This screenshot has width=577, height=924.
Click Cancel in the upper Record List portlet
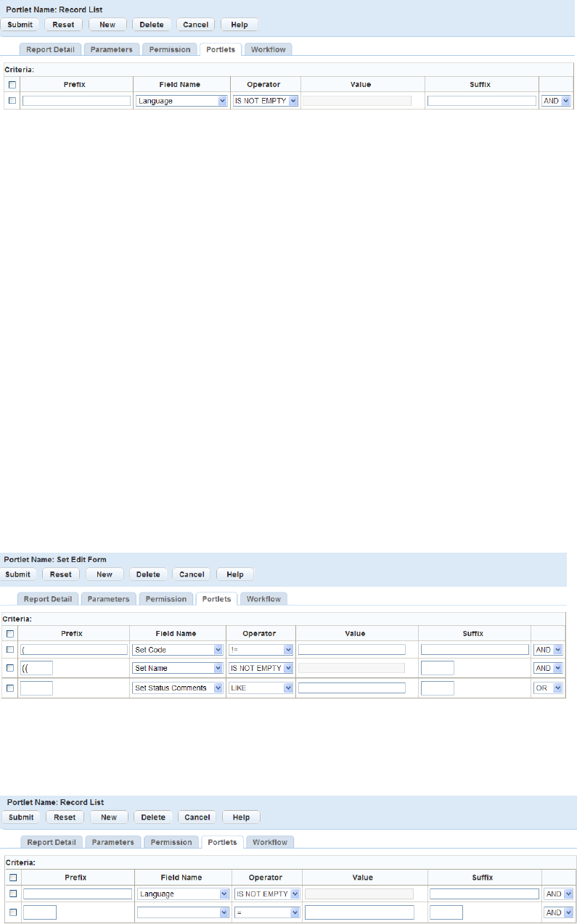[x=195, y=25]
